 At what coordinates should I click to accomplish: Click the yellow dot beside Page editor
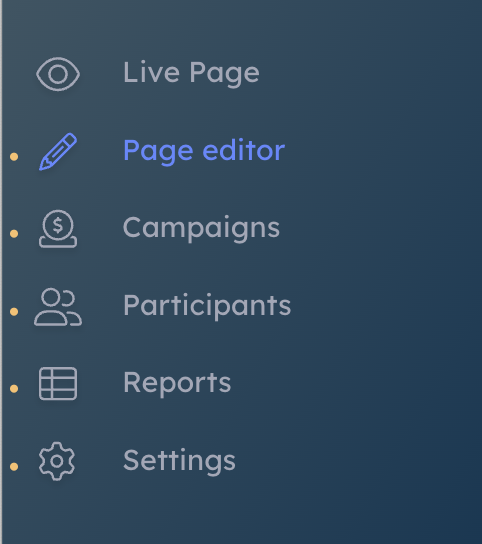(14, 157)
